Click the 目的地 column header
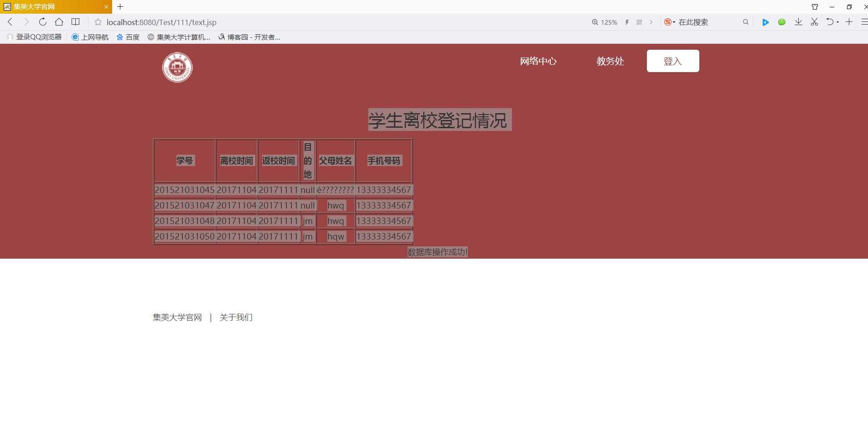This screenshot has width=868, height=422. coord(308,161)
